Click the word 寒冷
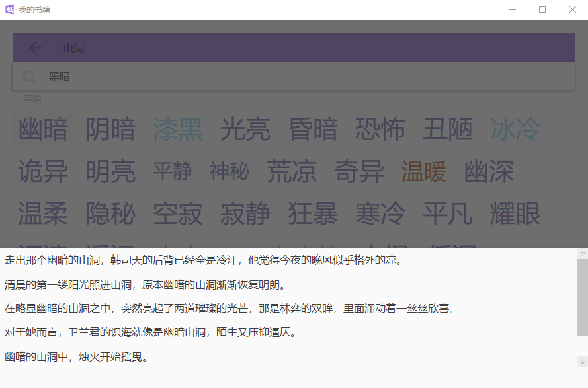This screenshot has width=588, height=388. pyautogui.click(x=380, y=213)
